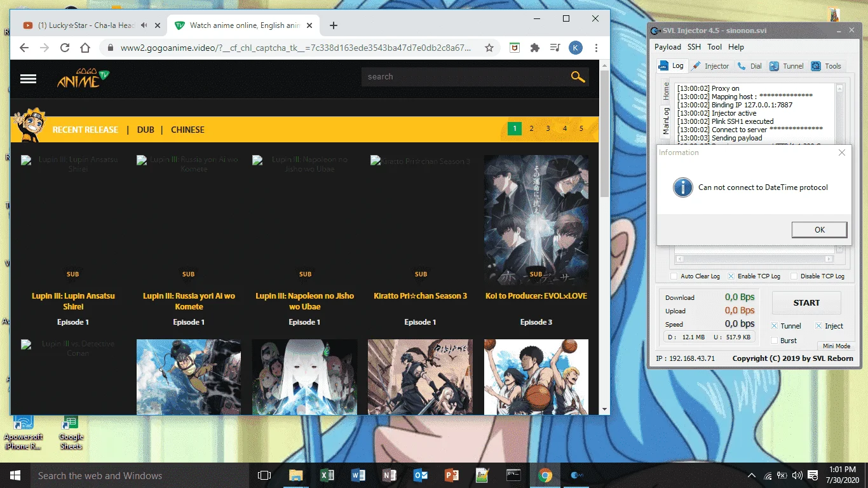Launch OneNote from the taskbar
This screenshot has height=488, width=868.
pos(390,475)
